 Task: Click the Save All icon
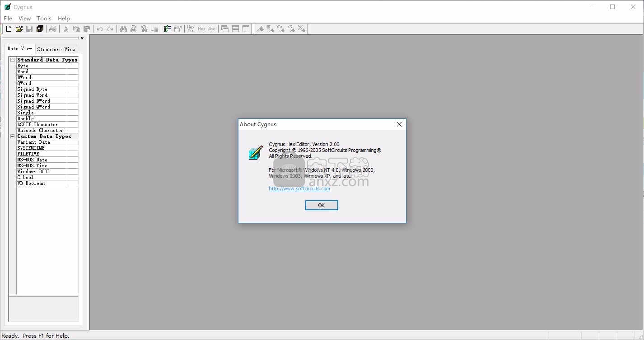click(x=40, y=29)
